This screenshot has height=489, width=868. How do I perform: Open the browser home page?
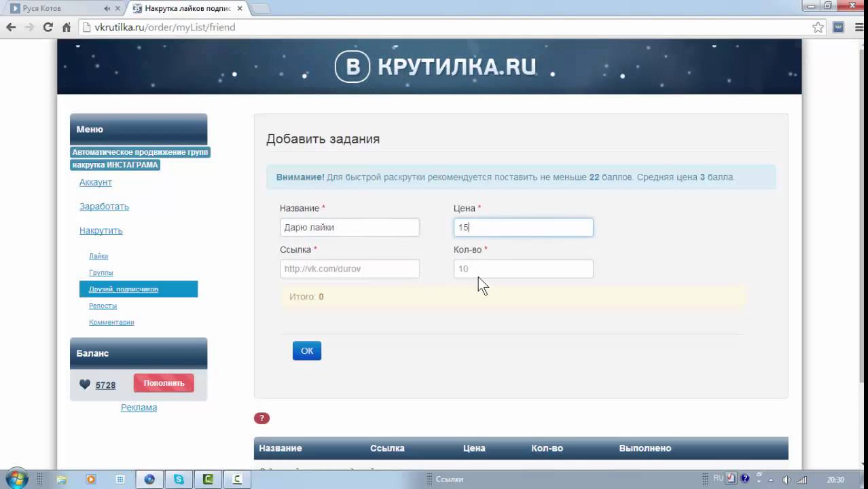[x=66, y=27]
